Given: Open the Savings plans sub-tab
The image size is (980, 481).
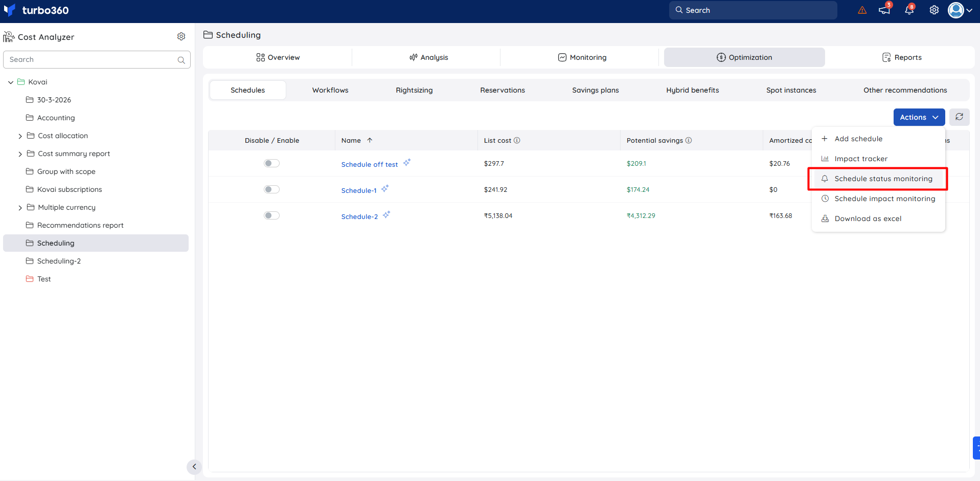Looking at the screenshot, I should pos(596,90).
